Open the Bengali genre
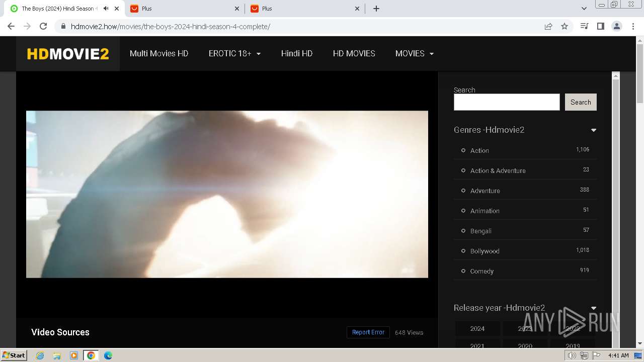 [480, 231]
